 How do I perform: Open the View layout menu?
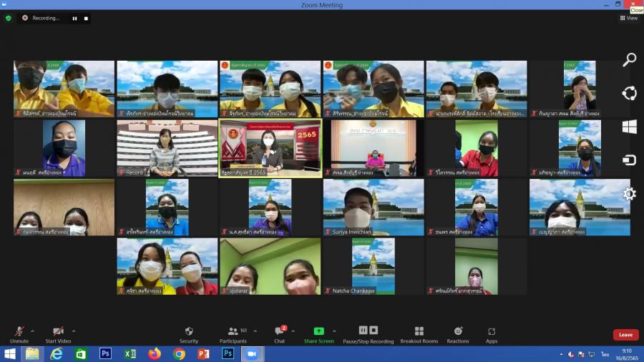pyautogui.click(x=628, y=18)
